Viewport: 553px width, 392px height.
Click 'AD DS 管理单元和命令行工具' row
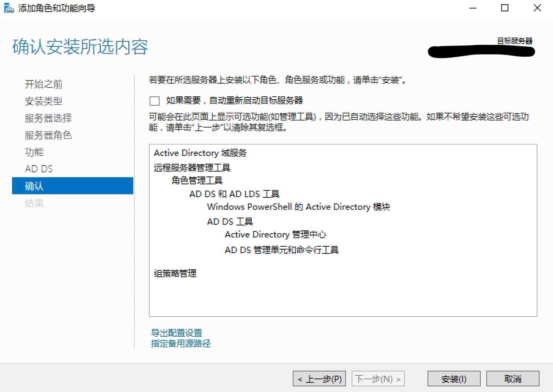point(282,250)
